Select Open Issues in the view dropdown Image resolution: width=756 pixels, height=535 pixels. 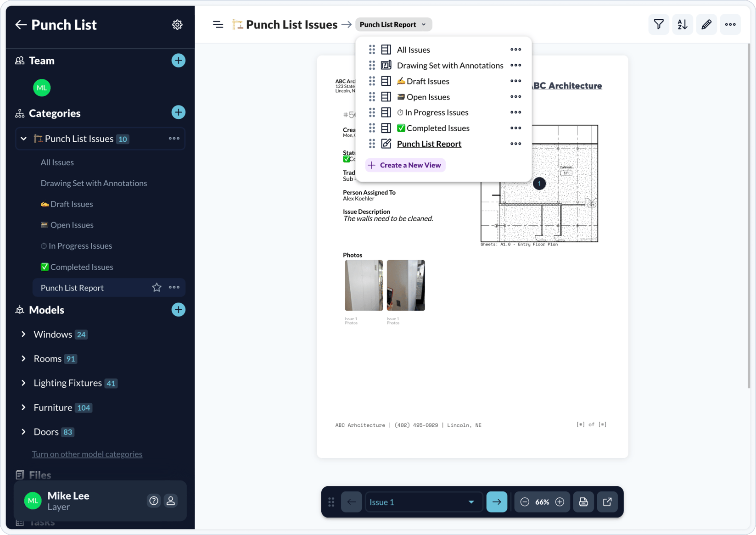(423, 97)
